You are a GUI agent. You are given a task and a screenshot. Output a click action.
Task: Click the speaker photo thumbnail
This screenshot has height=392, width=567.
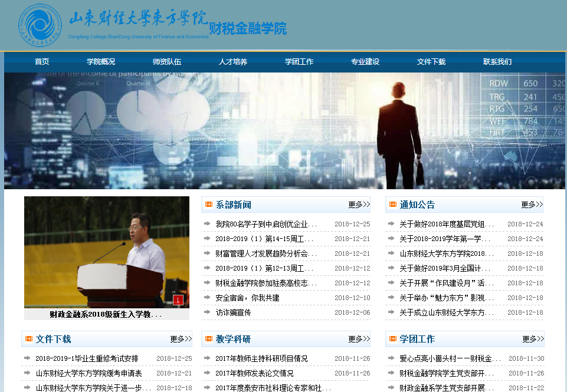[x=106, y=252]
